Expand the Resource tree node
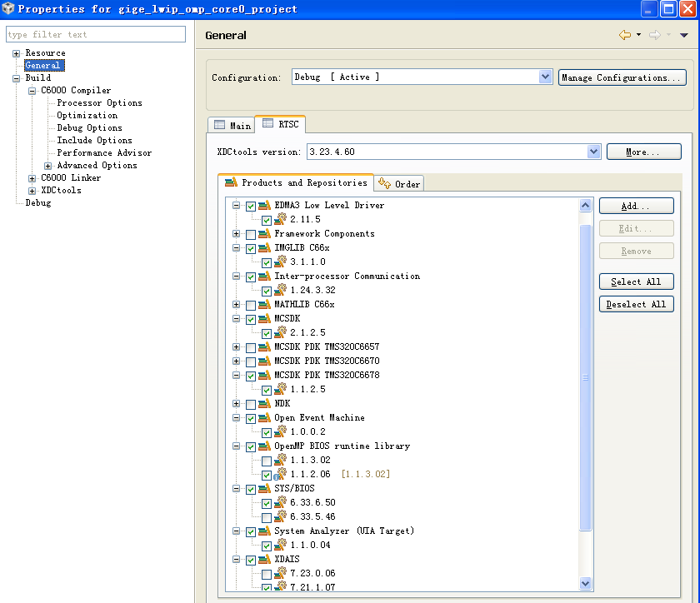This screenshot has width=700, height=603. [x=16, y=53]
